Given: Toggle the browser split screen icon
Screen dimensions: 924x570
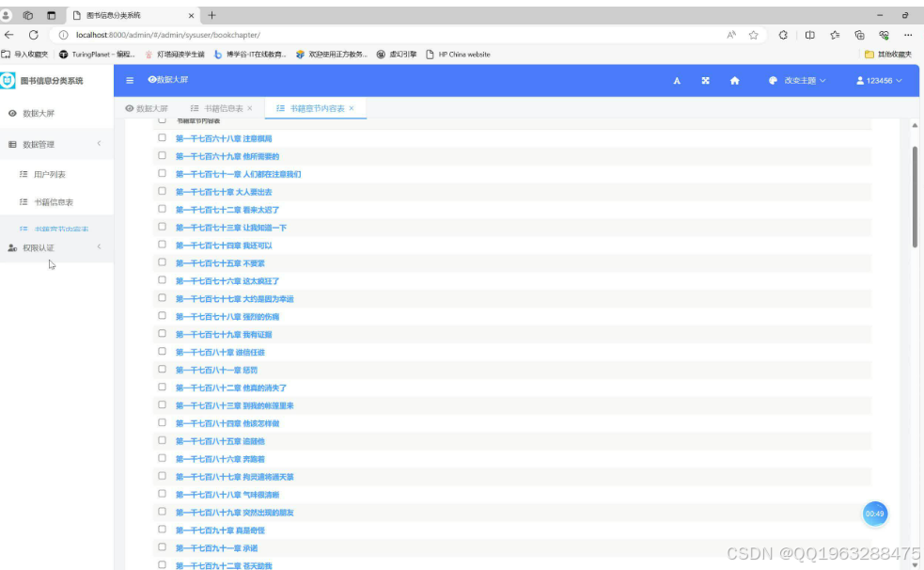Looking at the screenshot, I should click(x=809, y=35).
